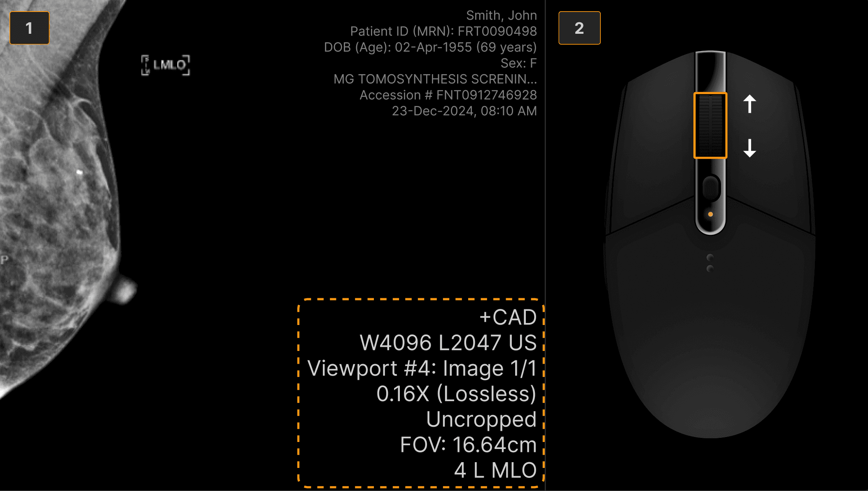The image size is (868, 491).
Task: Click the oval button below the scroll wheel
Action: [711, 188]
